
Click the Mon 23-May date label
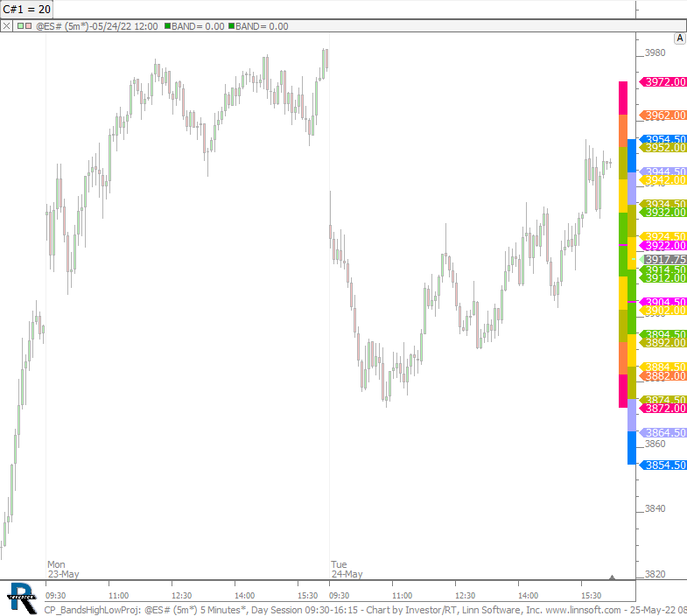(63, 569)
